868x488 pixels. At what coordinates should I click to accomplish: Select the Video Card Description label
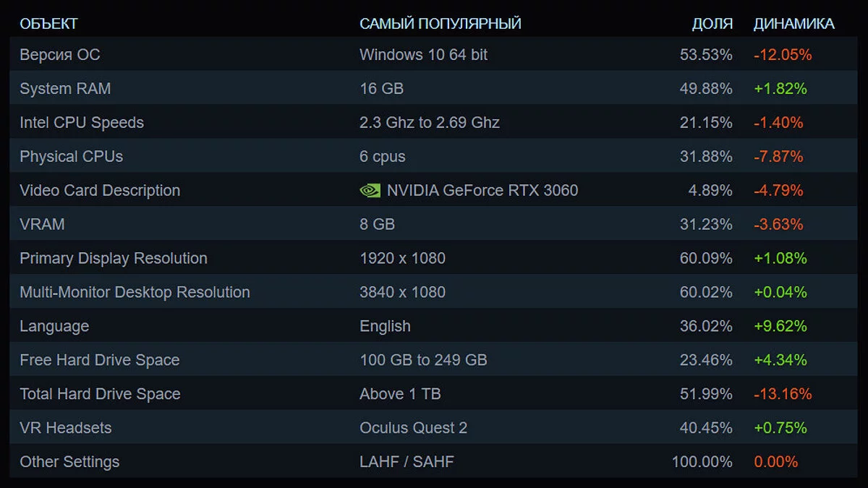tap(100, 191)
